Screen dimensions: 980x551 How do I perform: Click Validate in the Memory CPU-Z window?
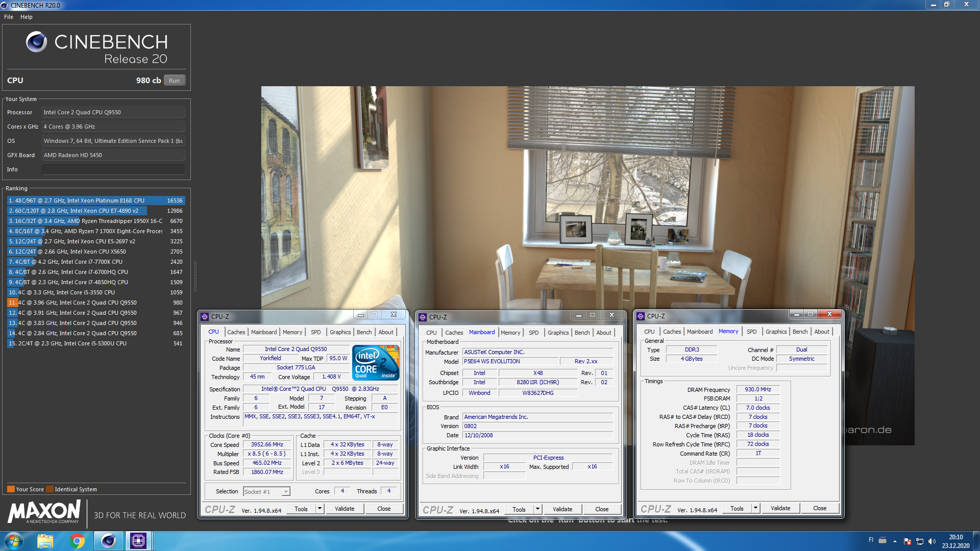click(x=780, y=508)
